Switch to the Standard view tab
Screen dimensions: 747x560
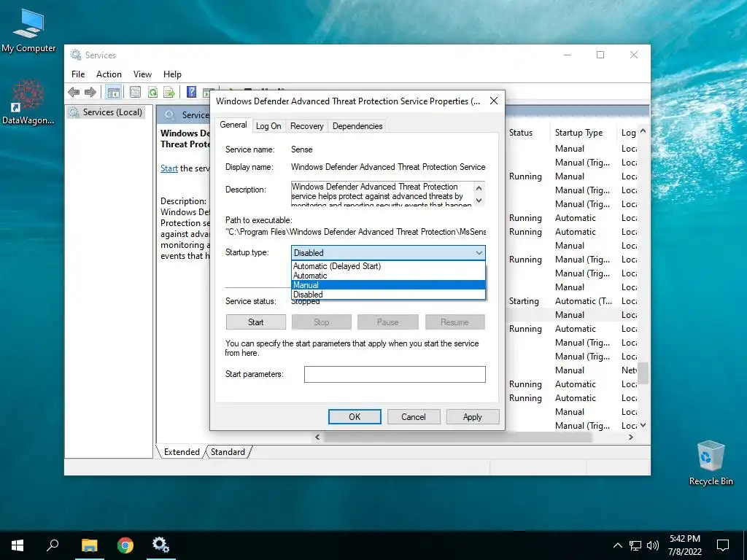[228, 452]
